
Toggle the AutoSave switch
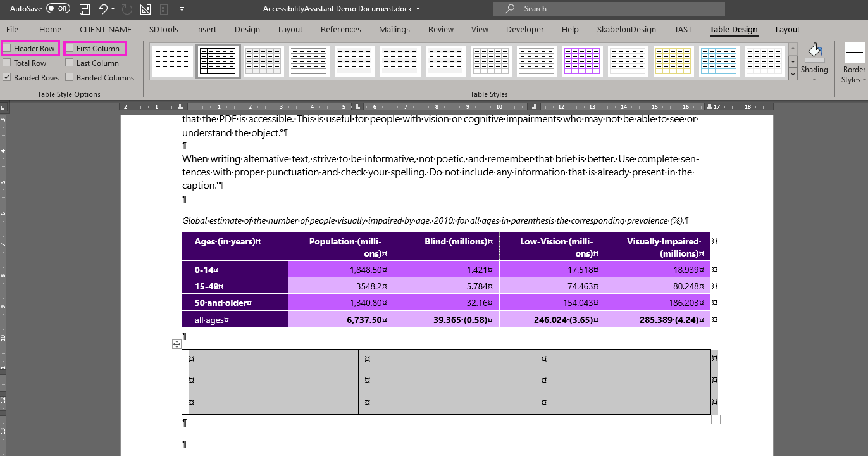point(58,9)
